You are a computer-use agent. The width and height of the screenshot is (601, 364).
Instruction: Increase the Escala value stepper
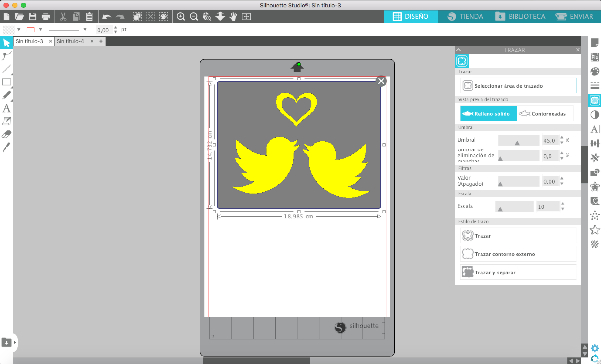click(x=562, y=204)
